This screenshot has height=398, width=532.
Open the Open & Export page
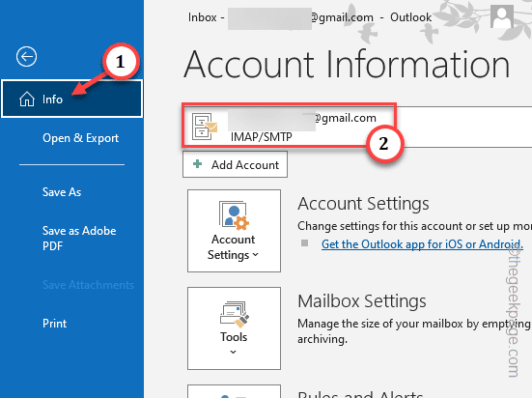(80, 138)
